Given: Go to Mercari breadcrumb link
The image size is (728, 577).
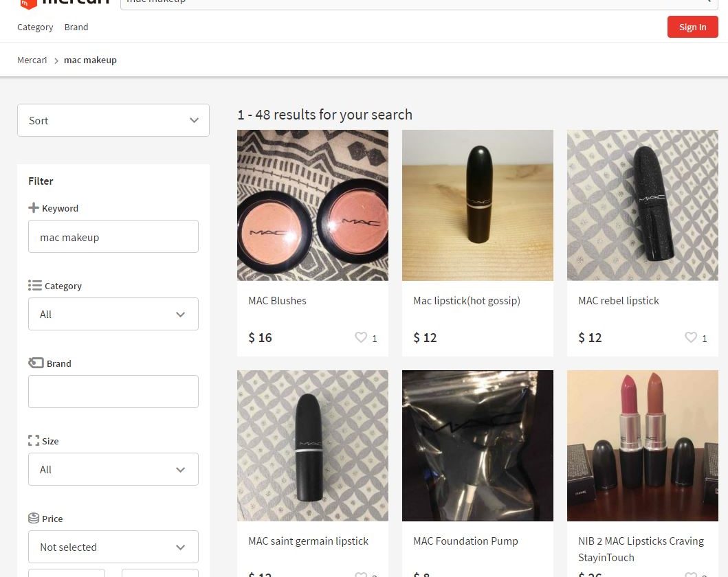Looking at the screenshot, I should click(x=32, y=60).
